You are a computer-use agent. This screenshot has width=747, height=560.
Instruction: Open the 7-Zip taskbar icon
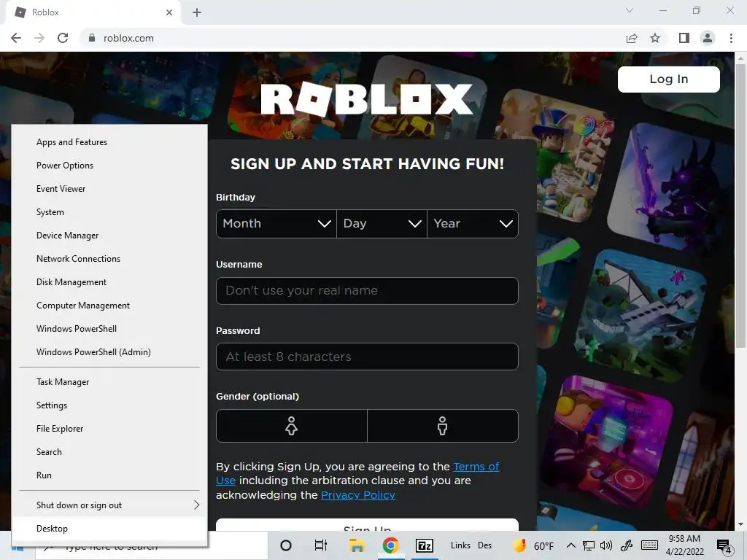[425, 545]
